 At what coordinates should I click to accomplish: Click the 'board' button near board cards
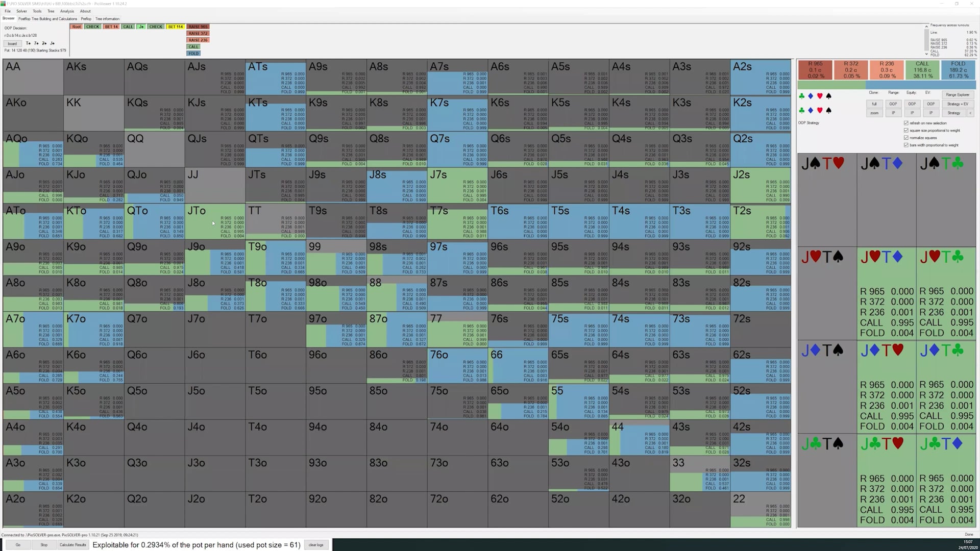12,43
